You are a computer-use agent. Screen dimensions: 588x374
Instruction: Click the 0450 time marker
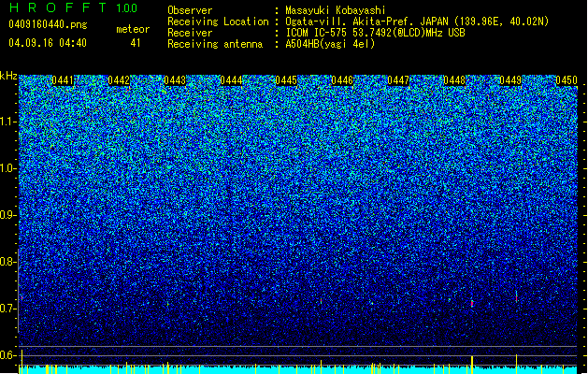click(566, 80)
